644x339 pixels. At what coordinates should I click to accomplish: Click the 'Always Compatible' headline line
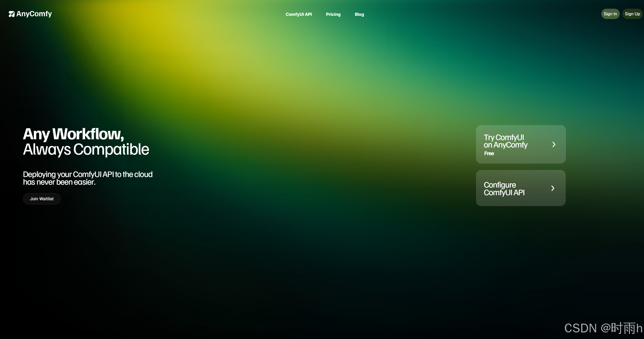86,149
